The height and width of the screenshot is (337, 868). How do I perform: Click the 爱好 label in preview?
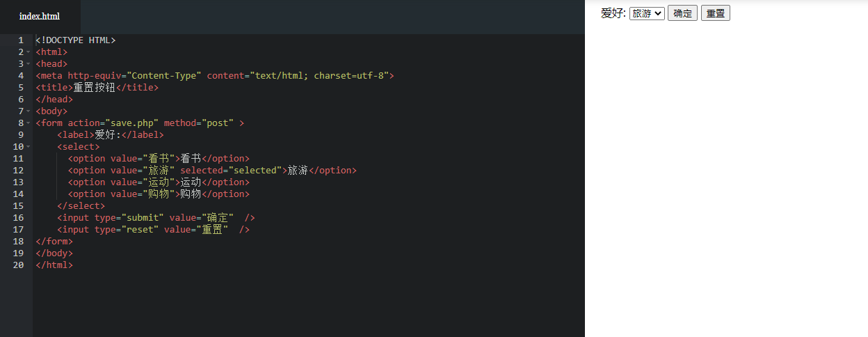pyautogui.click(x=613, y=13)
